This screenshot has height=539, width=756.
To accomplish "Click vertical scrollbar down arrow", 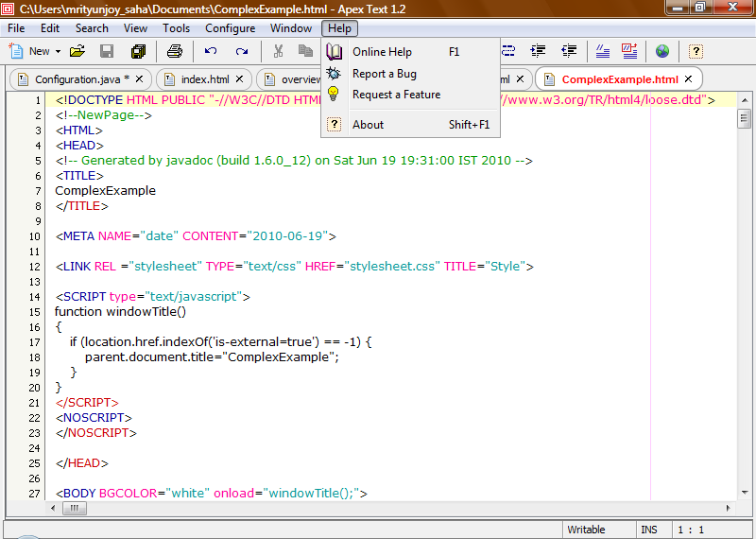I will click(x=745, y=493).
